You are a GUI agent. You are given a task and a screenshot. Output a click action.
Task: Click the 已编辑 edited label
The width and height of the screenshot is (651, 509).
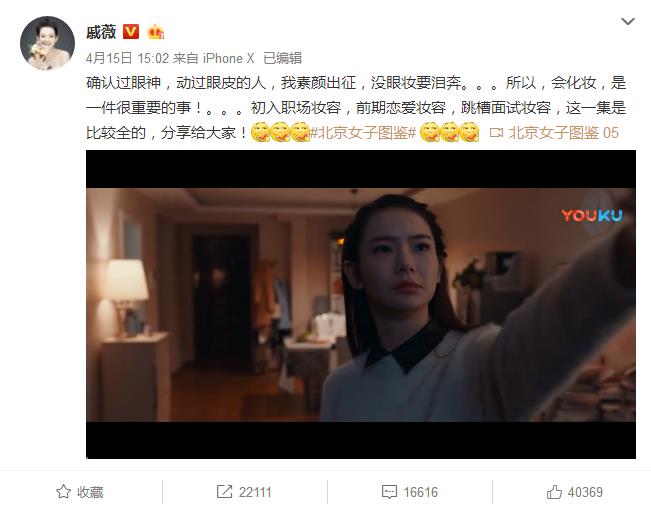pos(283,58)
